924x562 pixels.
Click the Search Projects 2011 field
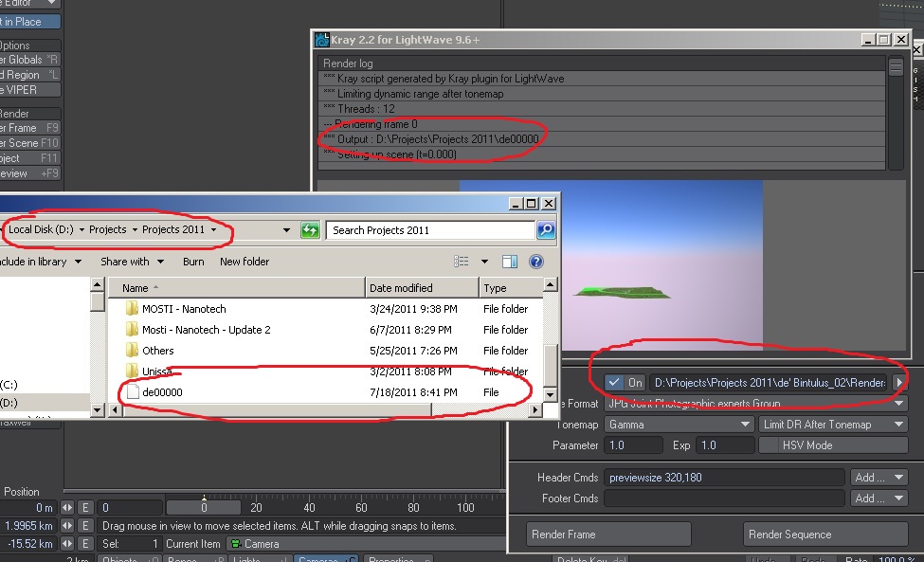click(x=430, y=230)
